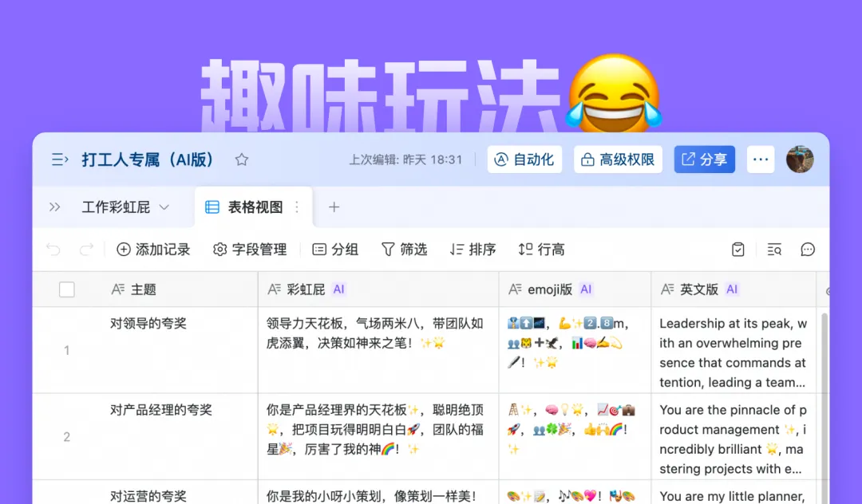Select the cell starting You are the pinnacle
862x504 pixels.
click(734, 436)
